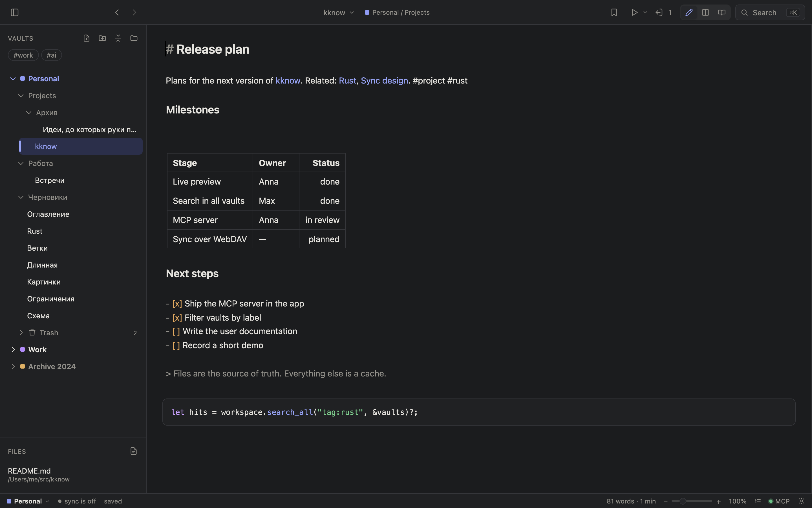Select the Оглавление note
Screen dimensions: 812x508
48,214
